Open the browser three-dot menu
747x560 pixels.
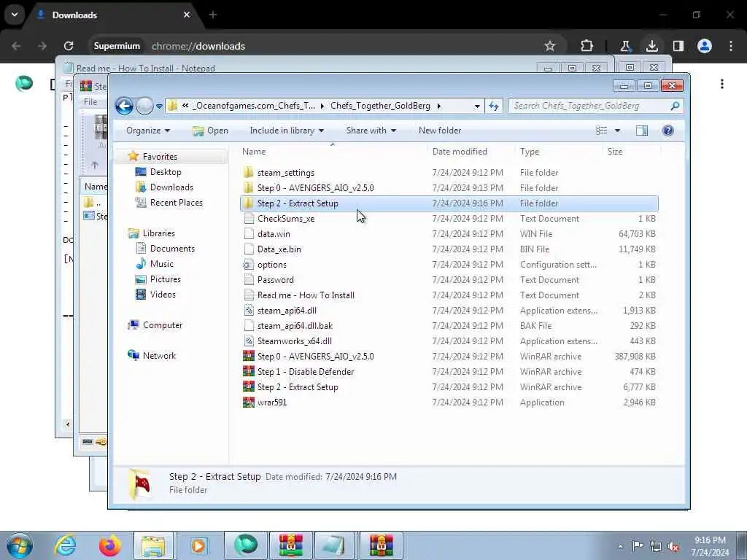pyautogui.click(x=731, y=46)
